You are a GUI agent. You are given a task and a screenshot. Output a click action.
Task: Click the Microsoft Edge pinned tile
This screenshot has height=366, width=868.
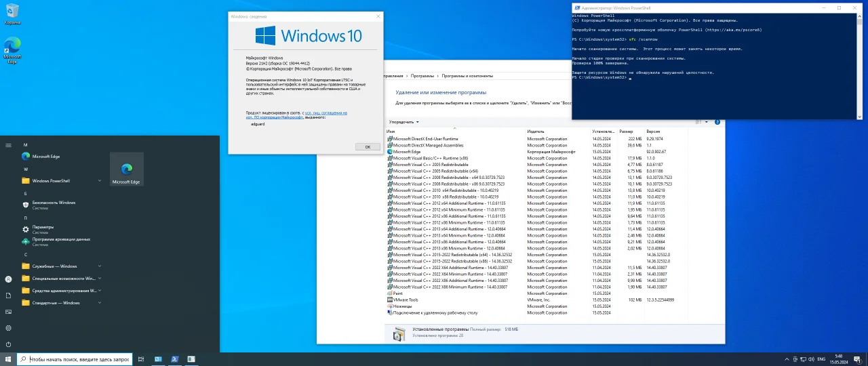(126, 169)
